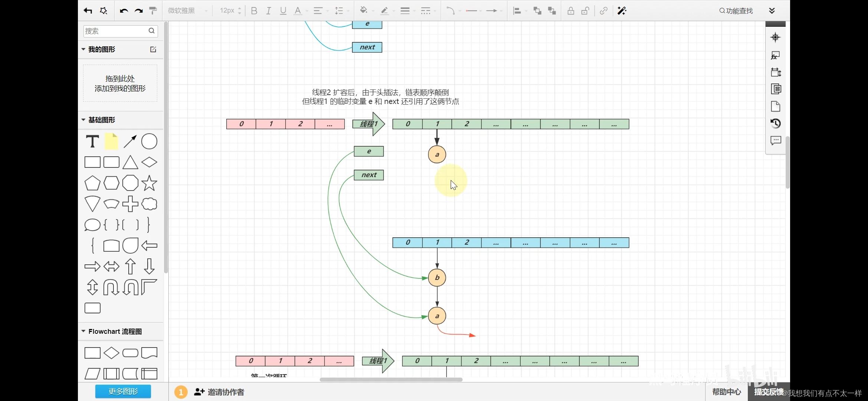Collapse the Flowchart 流程图 section
The image size is (868, 401).
pyautogui.click(x=83, y=331)
